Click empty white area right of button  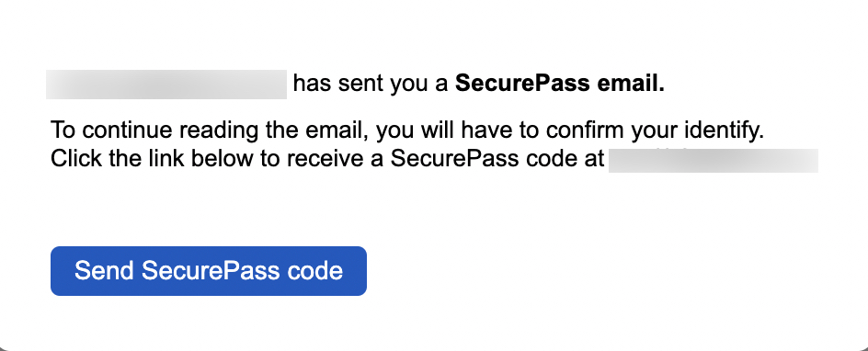click(x=609, y=271)
